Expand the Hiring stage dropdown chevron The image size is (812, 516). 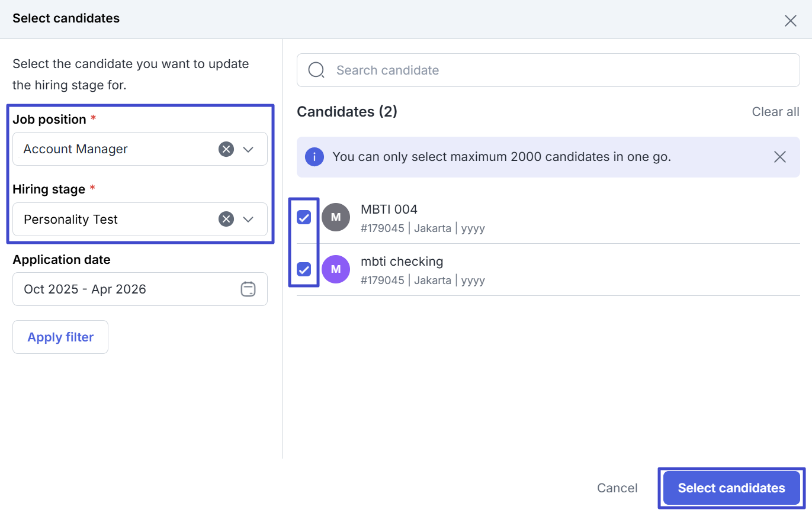click(248, 220)
